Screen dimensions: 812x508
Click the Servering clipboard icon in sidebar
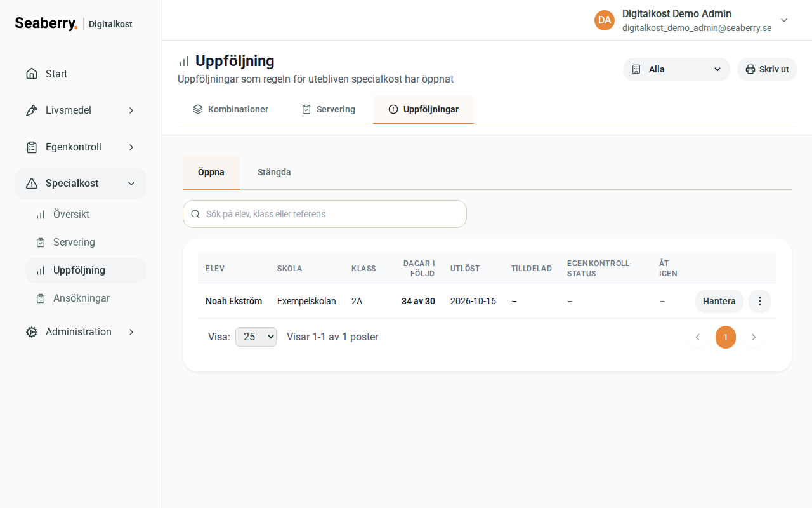click(x=41, y=243)
